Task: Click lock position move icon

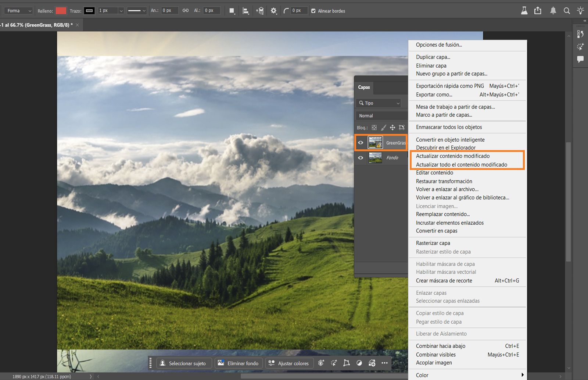Action: [x=392, y=128]
